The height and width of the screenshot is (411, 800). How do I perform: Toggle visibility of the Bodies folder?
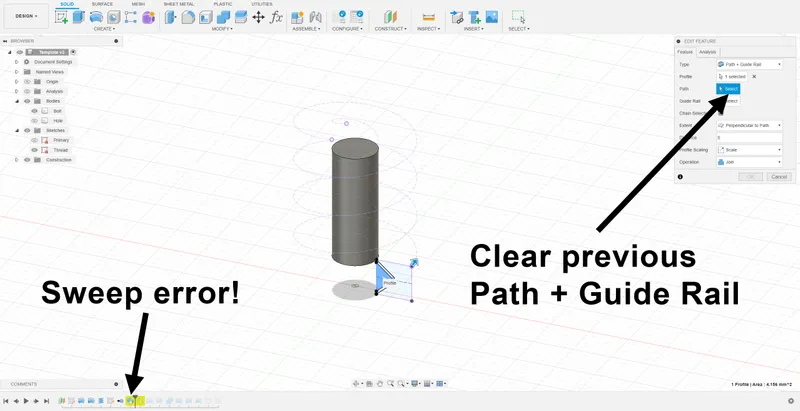(27, 101)
